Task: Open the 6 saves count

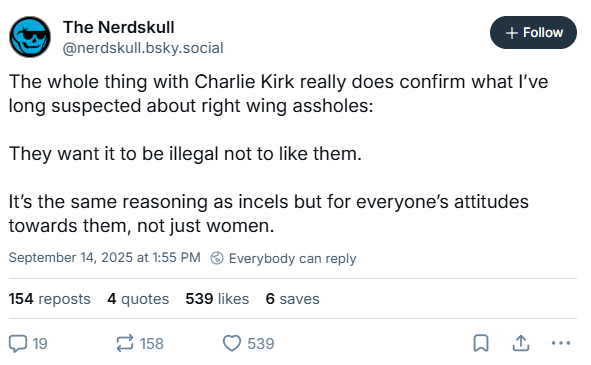Action: (292, 299)
